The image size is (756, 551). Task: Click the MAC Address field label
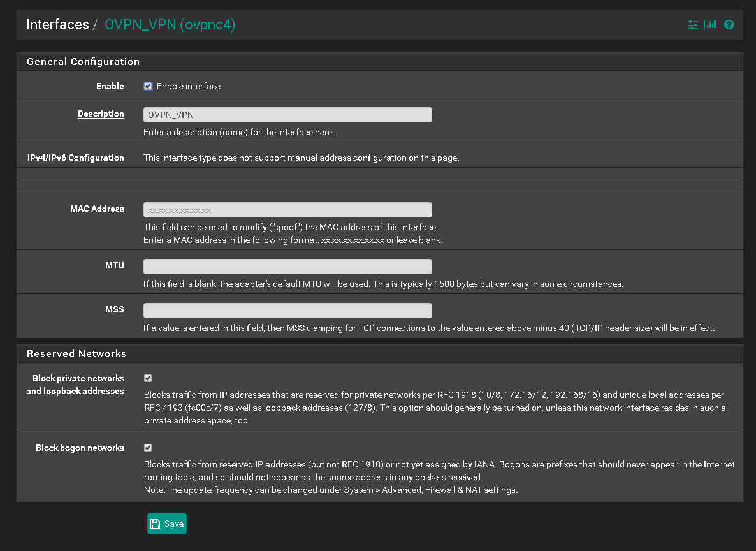click(97, 209)
